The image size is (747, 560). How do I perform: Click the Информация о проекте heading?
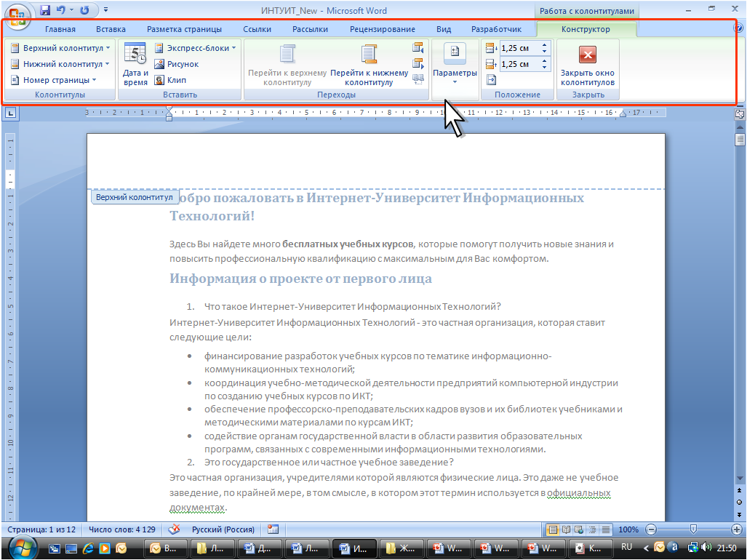[x=300, y=279]
